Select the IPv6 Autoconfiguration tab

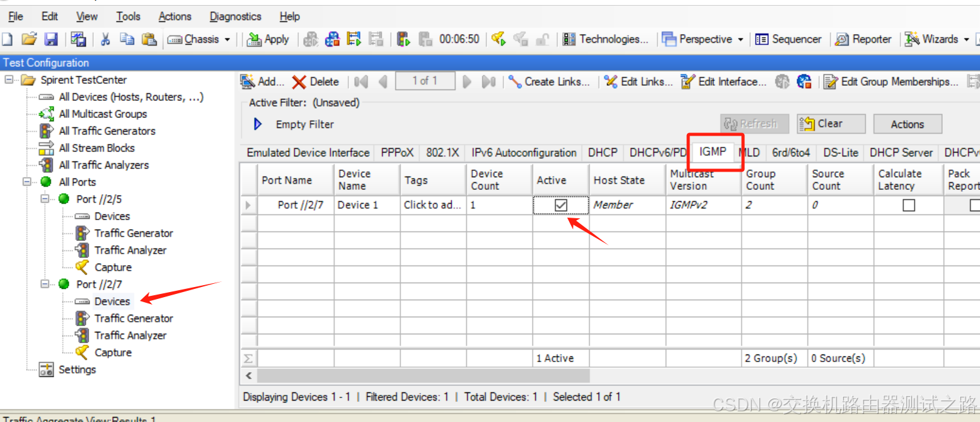[x=524, y=153]
